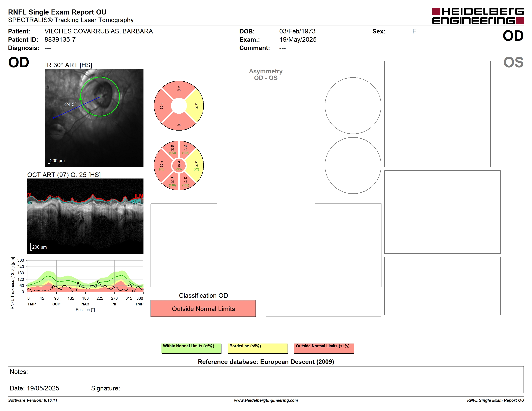Click the Reference database: European Descent (2009) text

[x=266, y=362]
